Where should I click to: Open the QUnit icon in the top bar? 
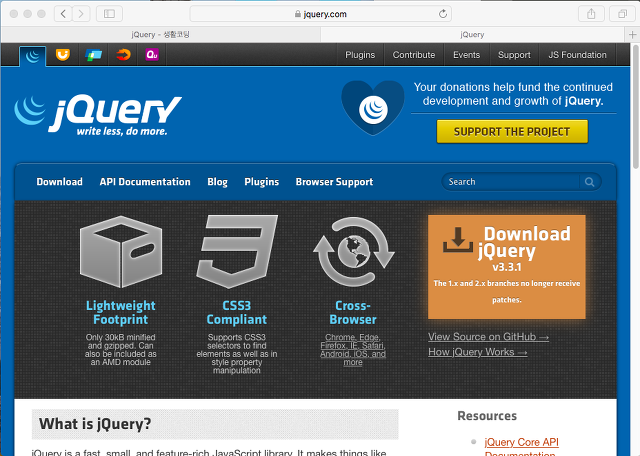[x=152, y=55]
